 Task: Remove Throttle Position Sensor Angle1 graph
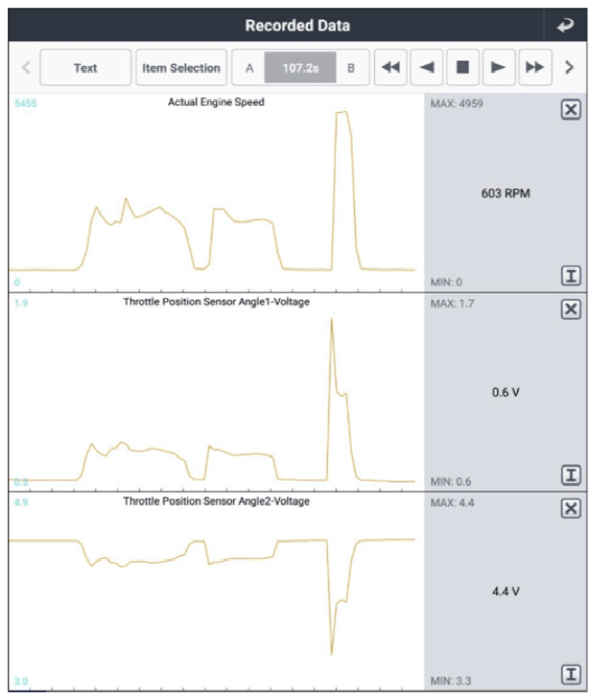[x=571, y=309]
